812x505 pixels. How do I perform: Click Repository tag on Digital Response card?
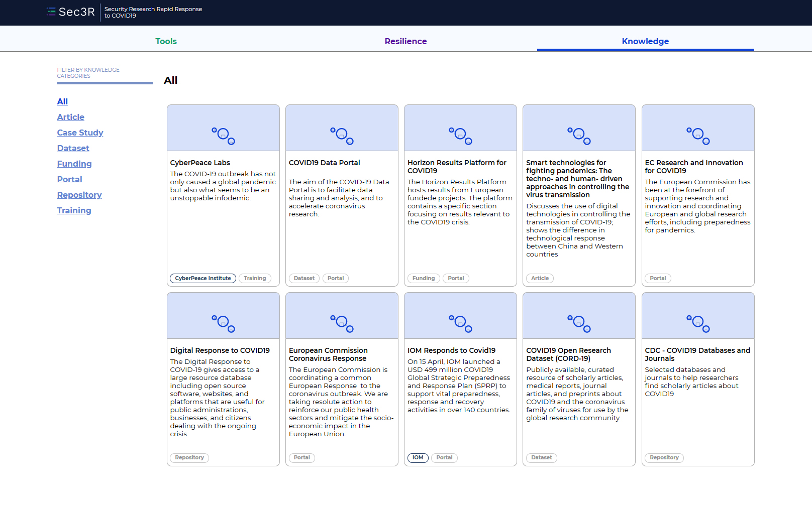tap(189, 457)
